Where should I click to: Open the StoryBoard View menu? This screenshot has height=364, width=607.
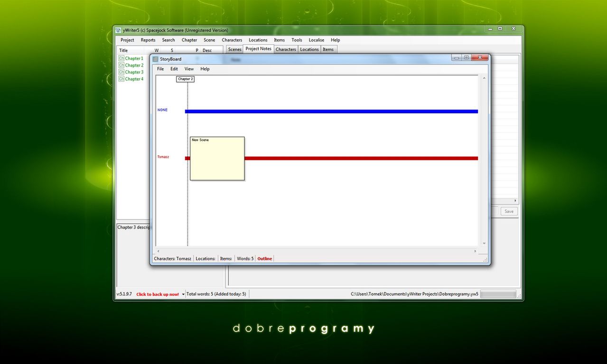tap(189, 69)
